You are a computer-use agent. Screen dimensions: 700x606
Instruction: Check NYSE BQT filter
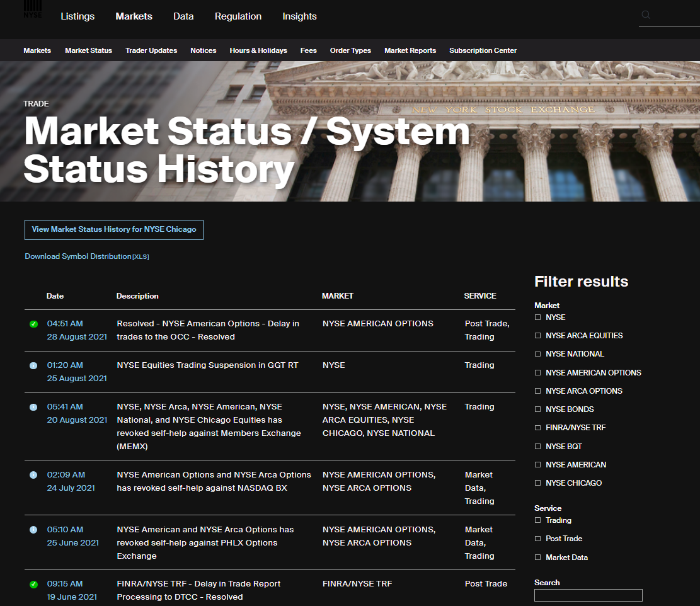[537, 446]
